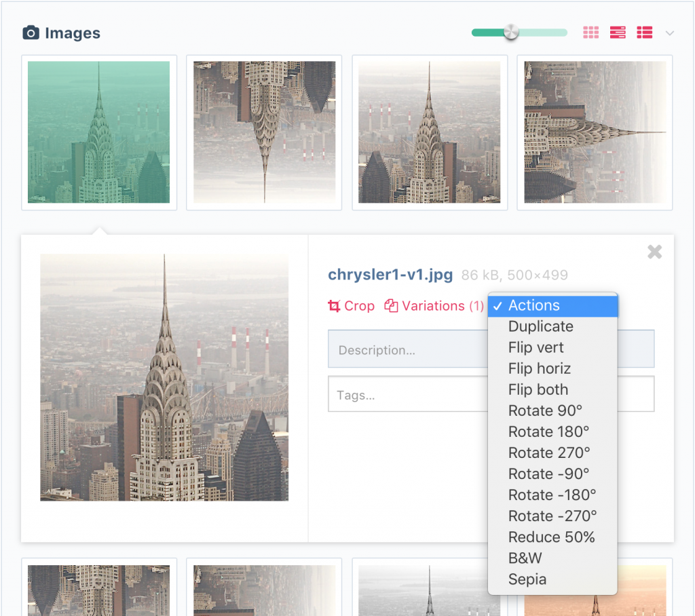The height and width of the screenshot is (616, 695).
Task: Select the upright unfiltered Chrysler thumbnail in top row
Action: point(430,132)
